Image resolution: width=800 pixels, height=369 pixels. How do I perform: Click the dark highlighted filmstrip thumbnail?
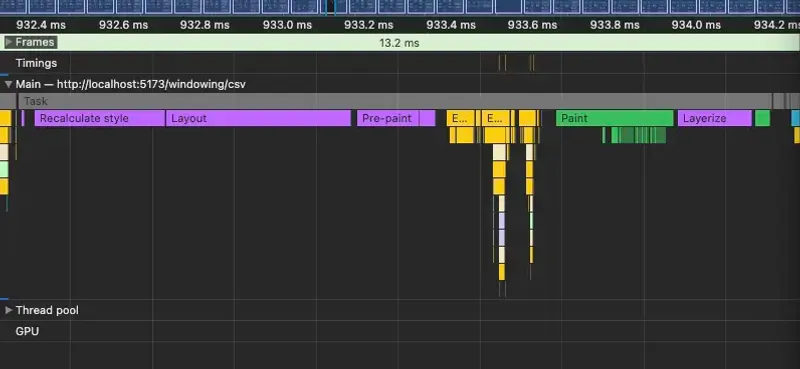[x=330, y=7]
